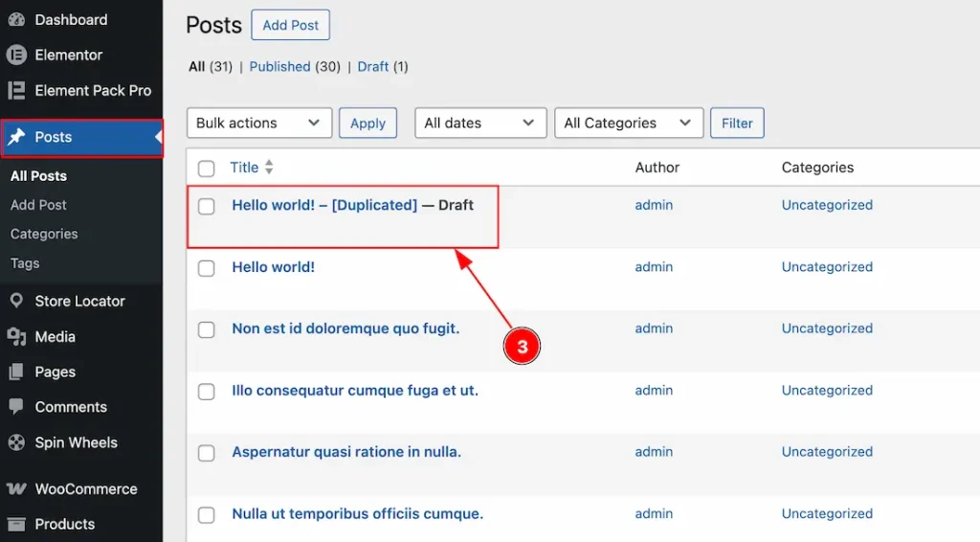Go to Categories in Posts submenu
Viewport: 980px width, 542px height.
tap(44, 234)
